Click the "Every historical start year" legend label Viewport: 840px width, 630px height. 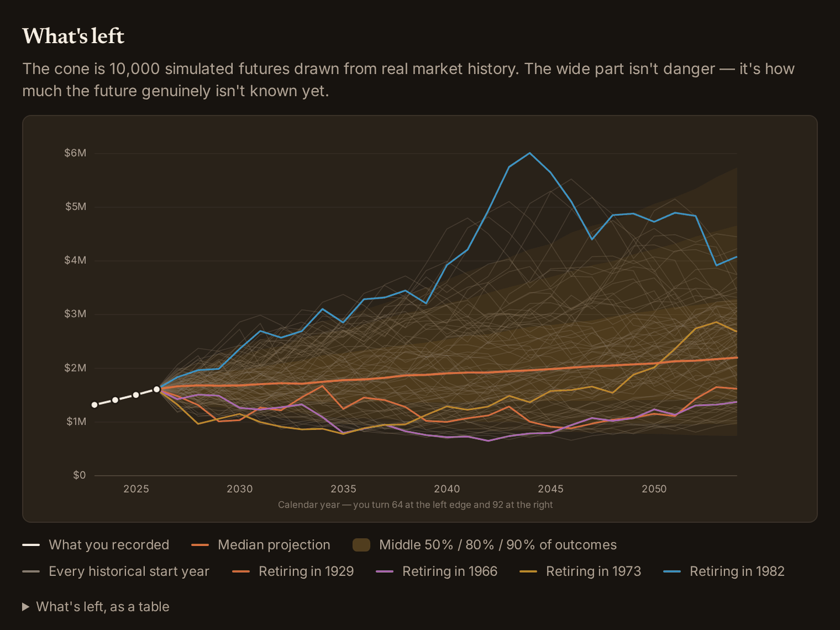[129, 572]
